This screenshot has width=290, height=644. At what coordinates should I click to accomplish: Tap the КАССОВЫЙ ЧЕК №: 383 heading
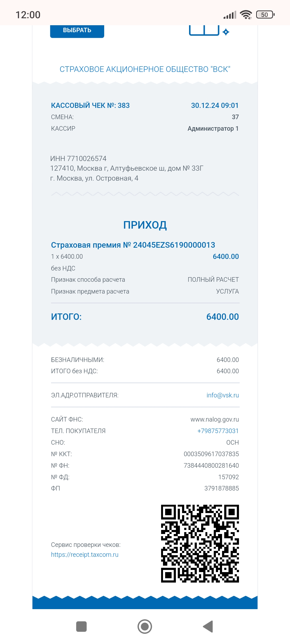(90, 105)
